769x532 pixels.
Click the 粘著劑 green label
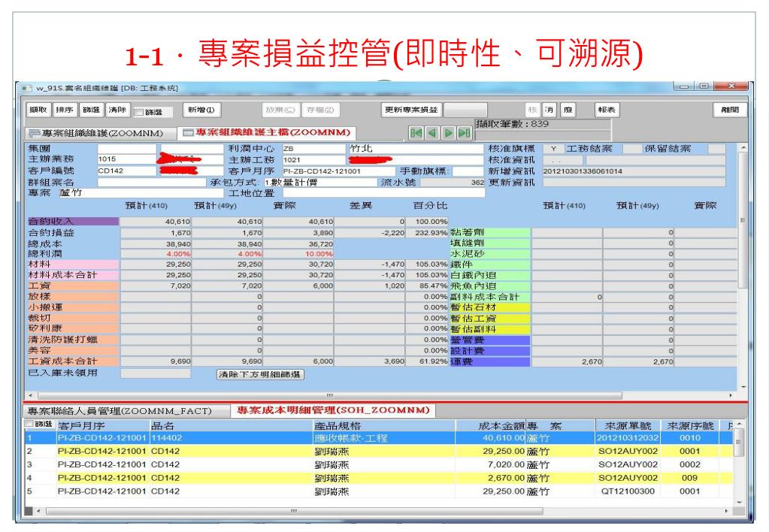click(489, 232)
